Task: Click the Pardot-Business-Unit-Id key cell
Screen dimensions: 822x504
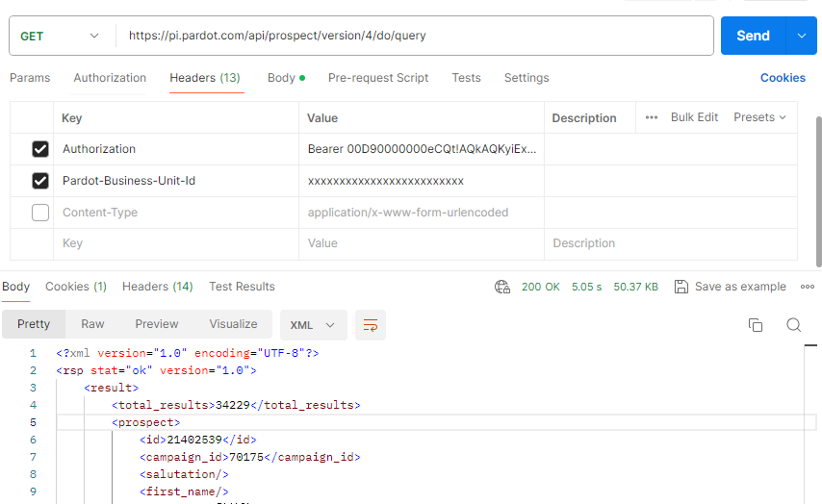Action: 176,181
